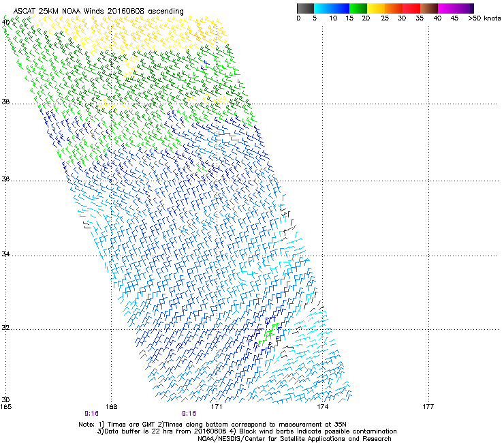The image size is (504, 443).
Task: Pick the orange 25-30 knots color segment
Action: pyautogui.click(x=394, y=8)
